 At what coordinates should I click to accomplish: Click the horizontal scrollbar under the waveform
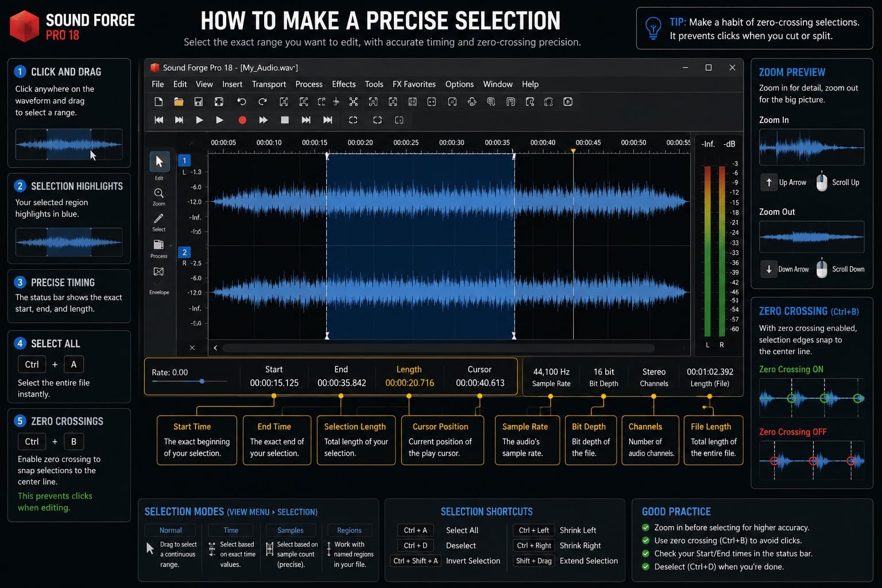[439, 347]
